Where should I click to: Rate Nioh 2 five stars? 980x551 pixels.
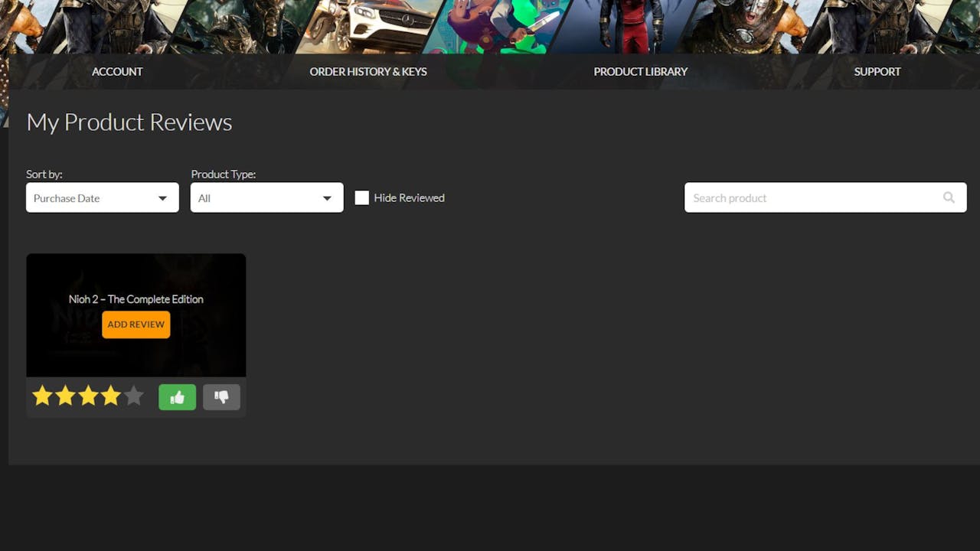134,396
